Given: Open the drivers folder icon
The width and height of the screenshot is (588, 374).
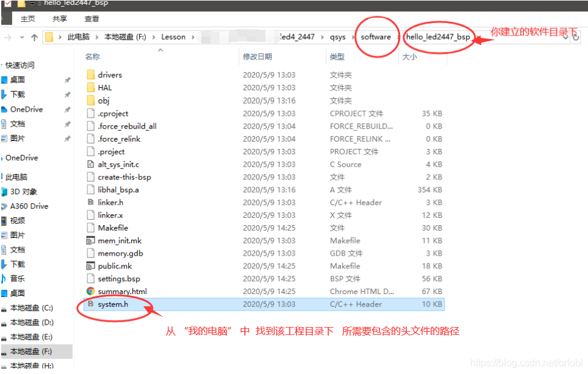Looking at the screenshot, I should click(90, 74).
